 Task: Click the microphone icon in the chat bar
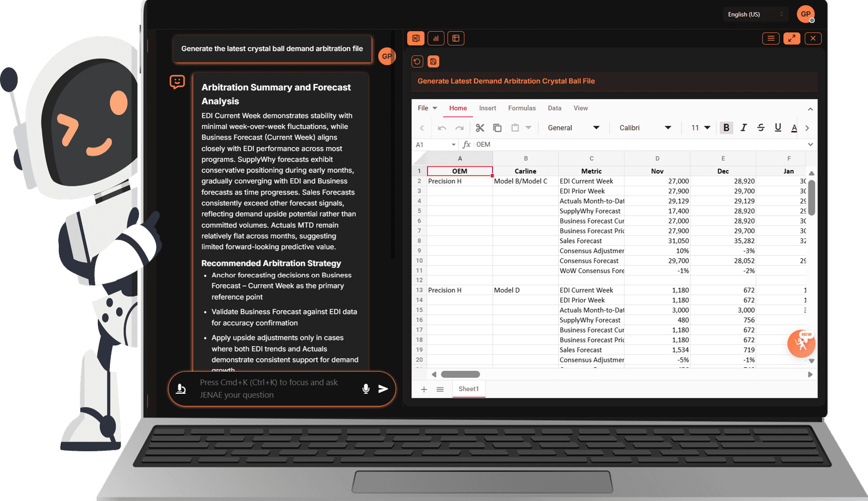point(366,389)
